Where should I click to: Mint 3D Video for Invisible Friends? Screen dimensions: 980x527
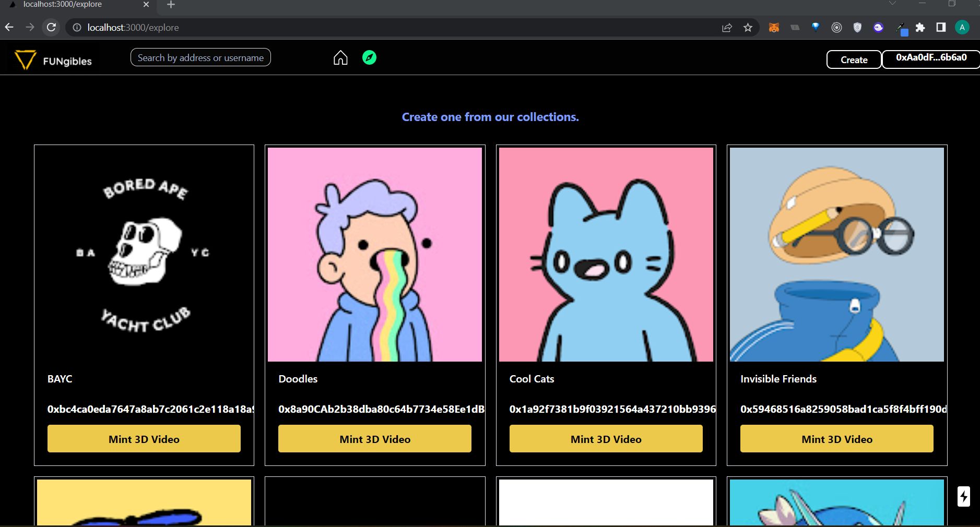tap(837, 439)
